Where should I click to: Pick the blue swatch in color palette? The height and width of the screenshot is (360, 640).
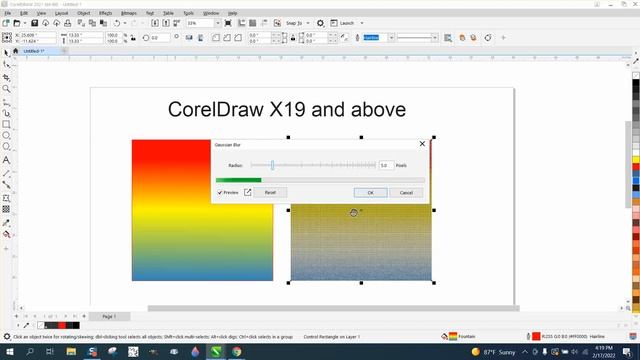point(636,181)
